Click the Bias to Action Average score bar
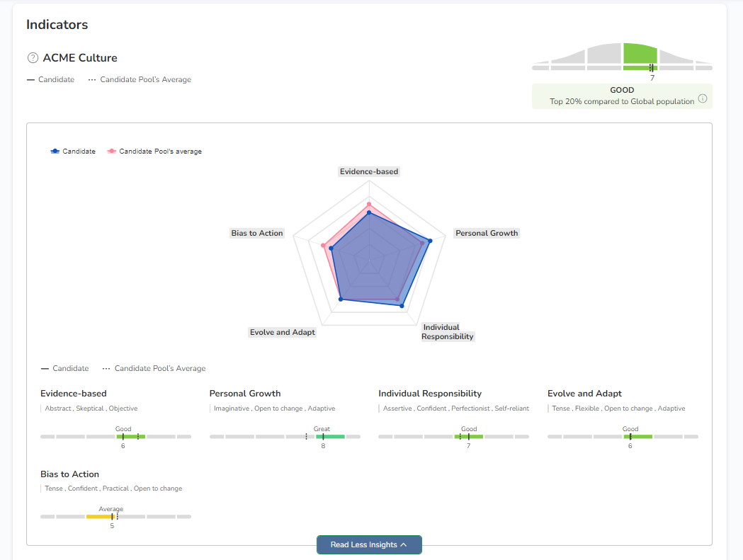The image size is (743, 560). pyautogui.click(x=101, y=517)
